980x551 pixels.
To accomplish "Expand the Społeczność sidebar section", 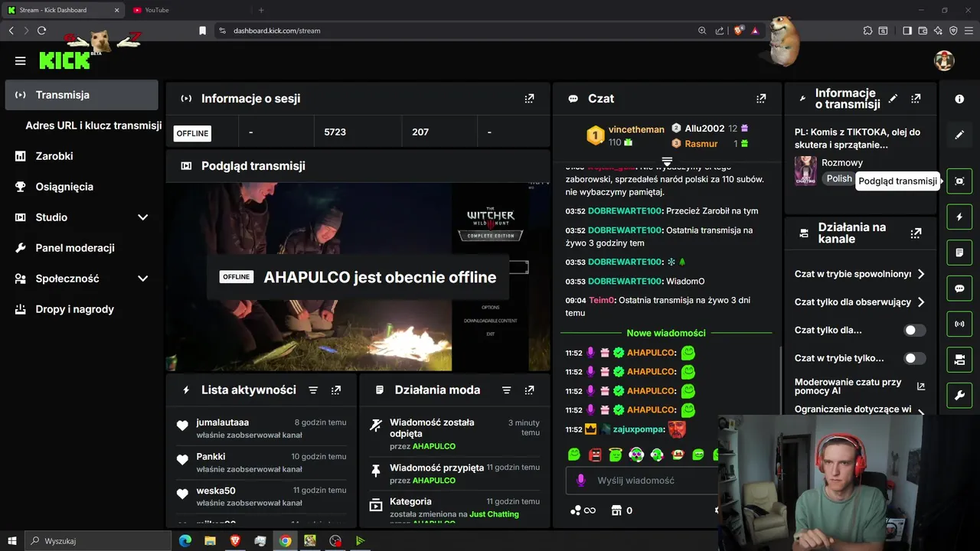I will point(142,279).
